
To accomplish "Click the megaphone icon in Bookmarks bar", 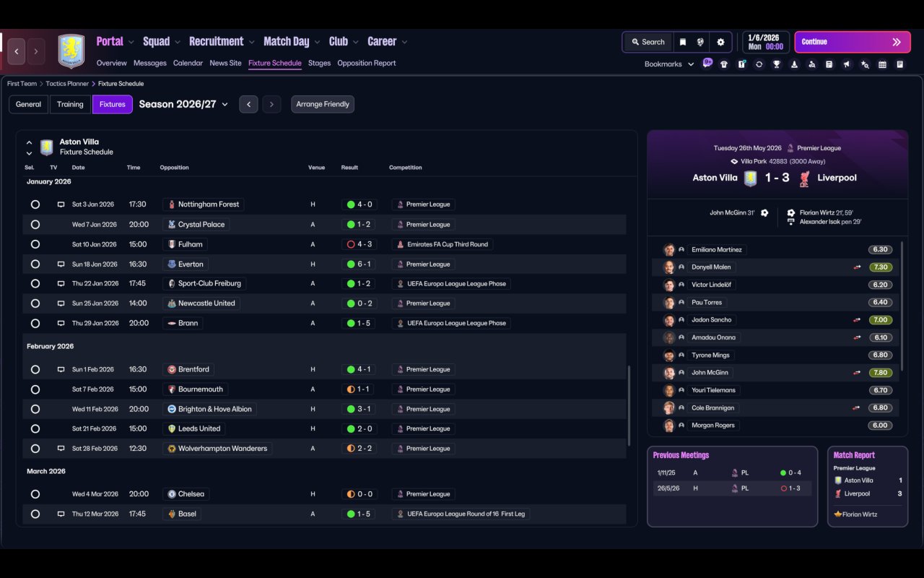I will [x=847, y=64].
